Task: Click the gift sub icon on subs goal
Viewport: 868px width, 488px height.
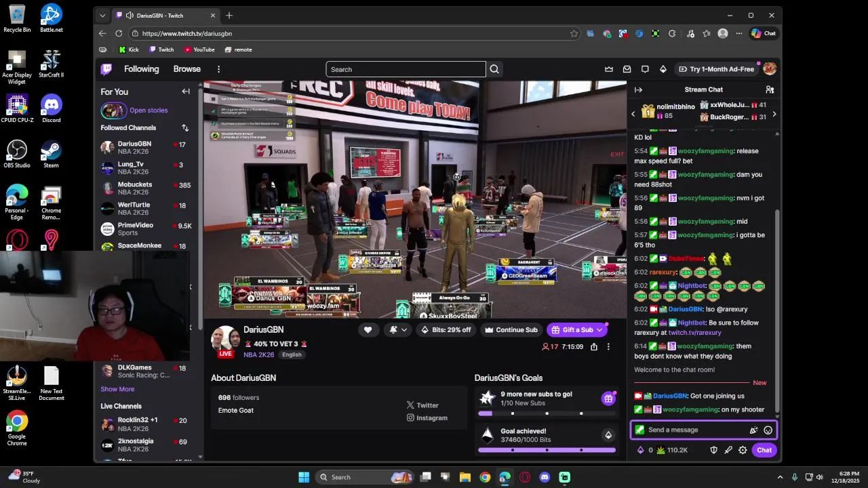Action: click(x=608, y=399)
